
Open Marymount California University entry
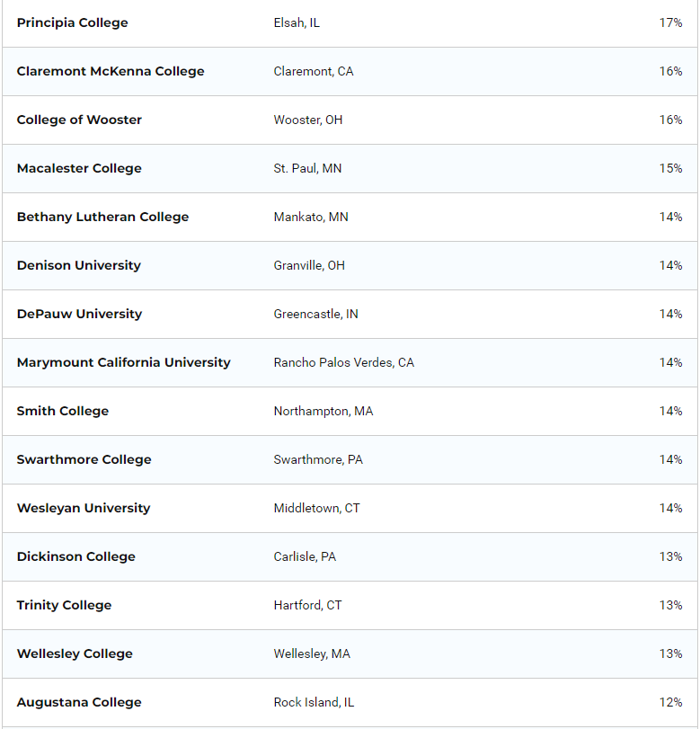point(123,362)
